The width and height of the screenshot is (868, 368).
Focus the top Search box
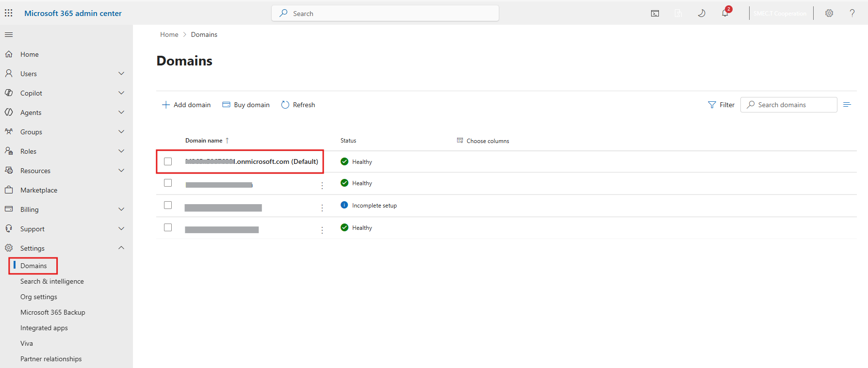[x=385, y=13]
